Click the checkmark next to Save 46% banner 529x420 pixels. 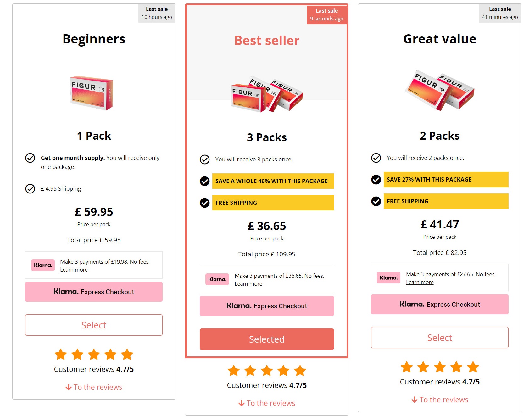tap(205, 181)
